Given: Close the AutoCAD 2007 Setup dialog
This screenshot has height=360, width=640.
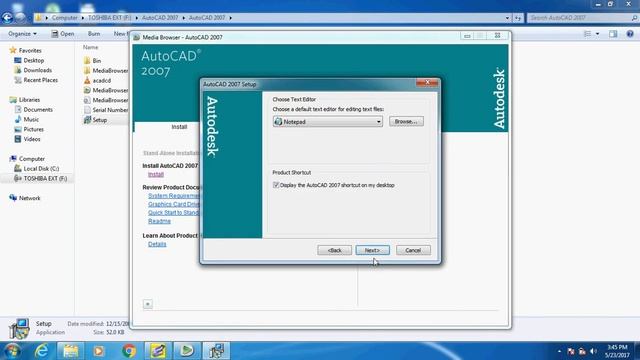Looking at the screenshot, I should tap(427, 82).
